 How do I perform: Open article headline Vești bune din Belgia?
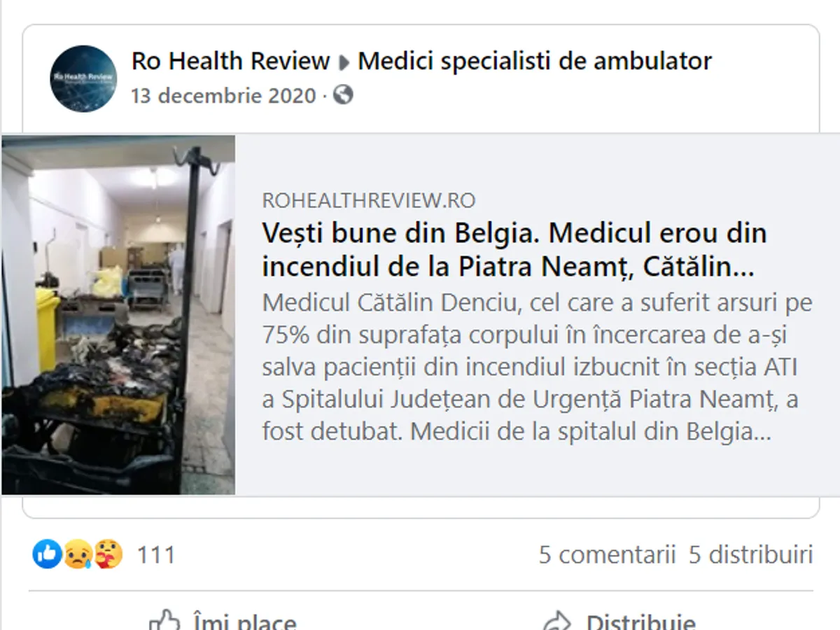[x=514, y=249]
